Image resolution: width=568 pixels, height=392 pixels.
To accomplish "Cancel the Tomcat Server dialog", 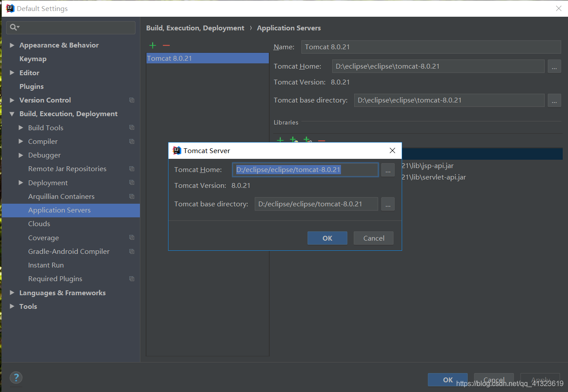I will click(374, 238).
